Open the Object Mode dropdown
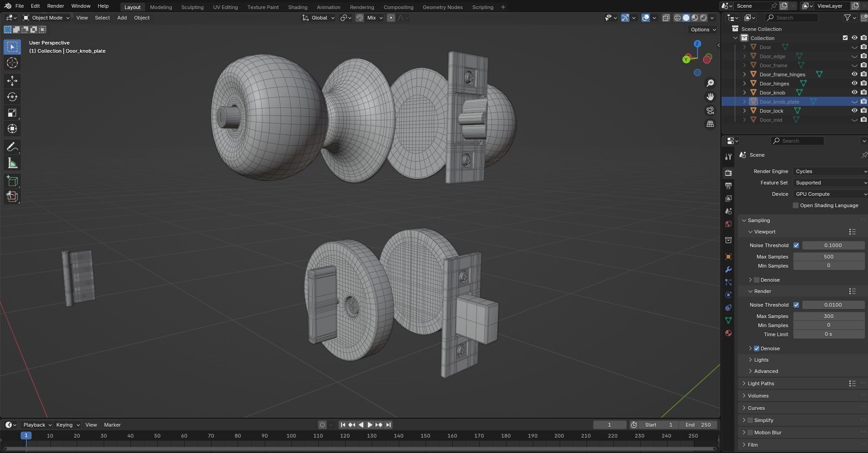 (x=46, y=18)
